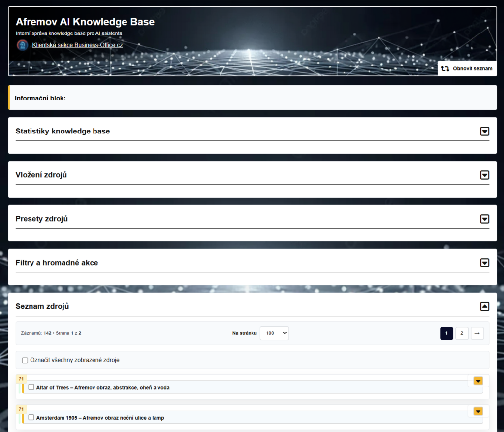This screenshot has height=432, width=504.
Task: Toggle Označit všechny zobrazené zdroje checkbox
Action: tap(25, 360)
